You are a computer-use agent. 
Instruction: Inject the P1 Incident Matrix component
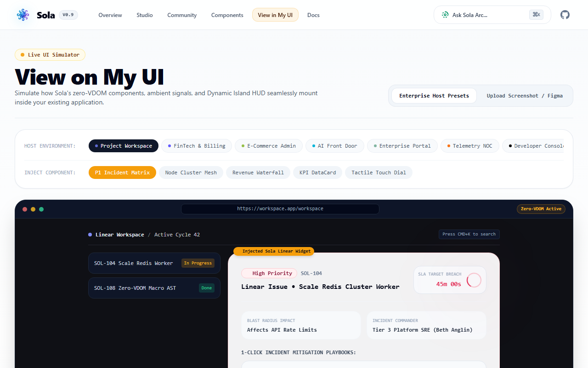pyautogui.click(x=122, y=172)
